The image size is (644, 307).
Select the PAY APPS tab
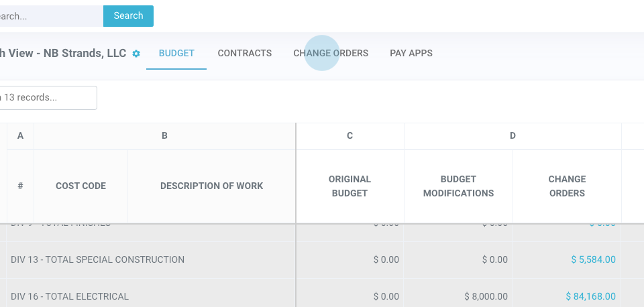tap(411, 54)
